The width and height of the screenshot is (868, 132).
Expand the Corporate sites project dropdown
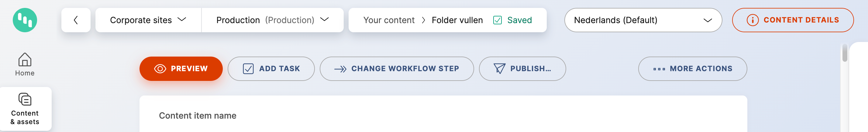pos(148,20)
